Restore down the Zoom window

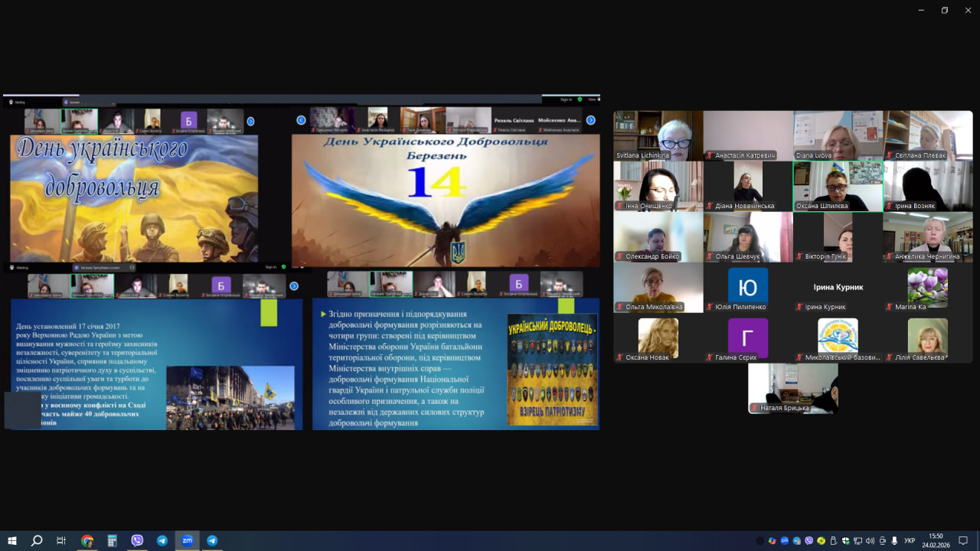click(944, 10)
